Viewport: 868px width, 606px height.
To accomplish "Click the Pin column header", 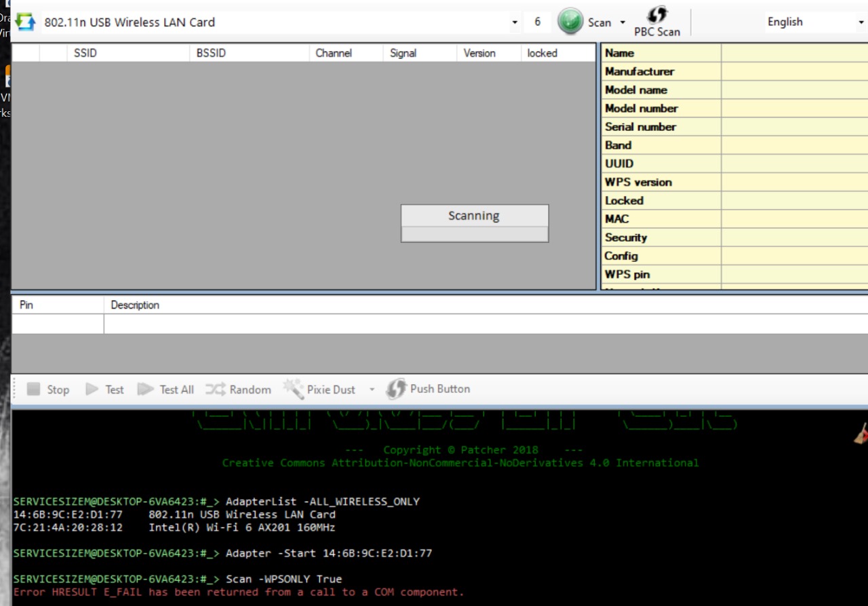I will point(58,305).
